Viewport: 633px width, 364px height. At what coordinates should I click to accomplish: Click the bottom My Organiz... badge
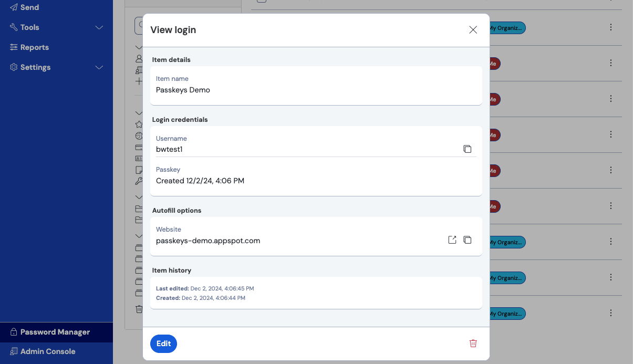point(507,314)
